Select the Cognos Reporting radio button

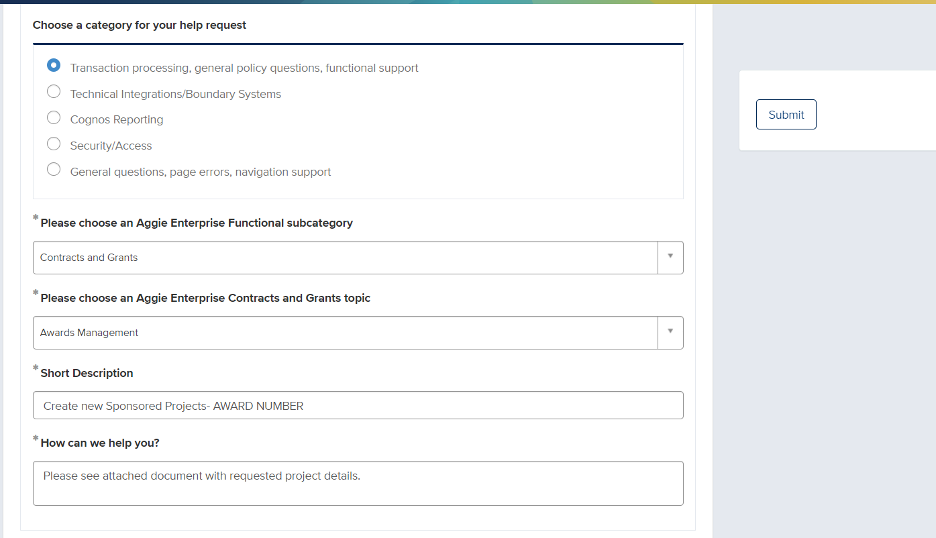(x=54, y=119)
